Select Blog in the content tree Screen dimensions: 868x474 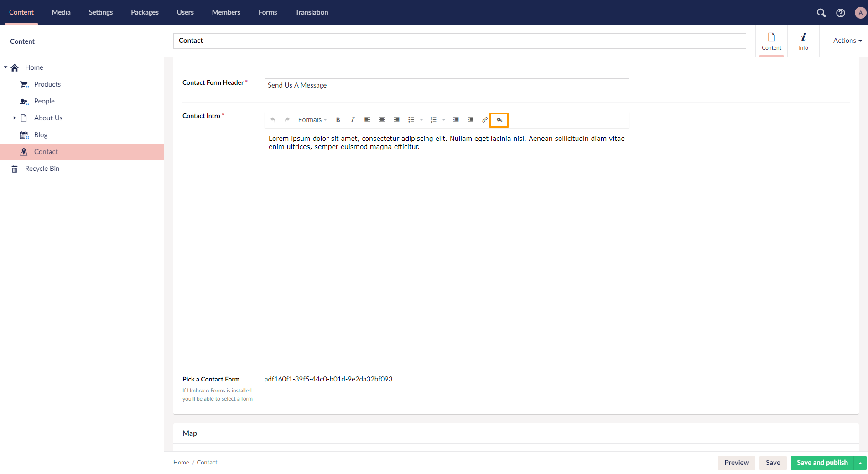(41, 135)
